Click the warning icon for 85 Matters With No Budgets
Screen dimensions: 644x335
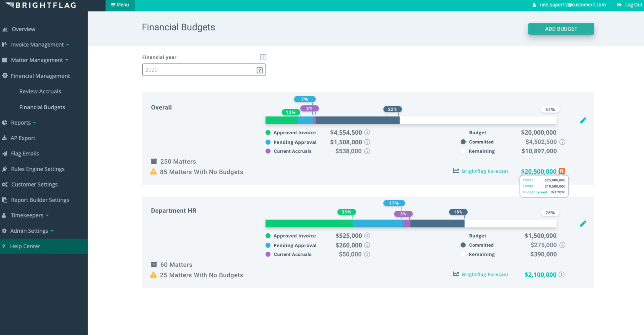coord(154,172)
